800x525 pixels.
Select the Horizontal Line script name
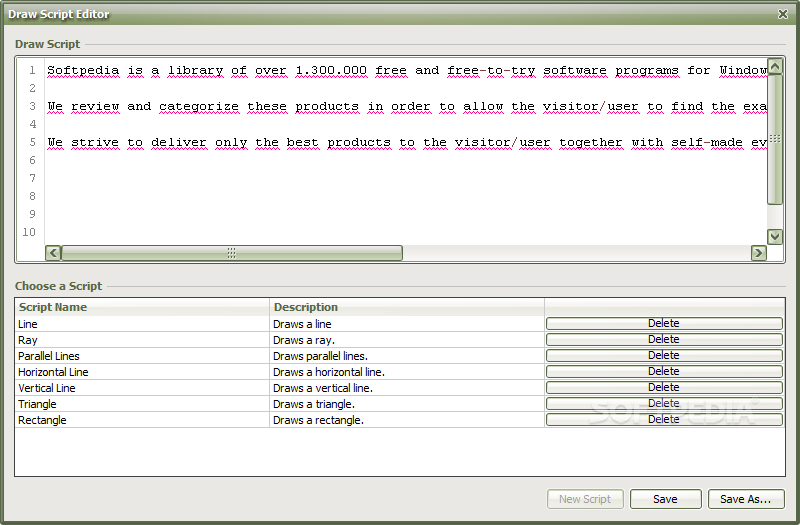coord(53,372)
